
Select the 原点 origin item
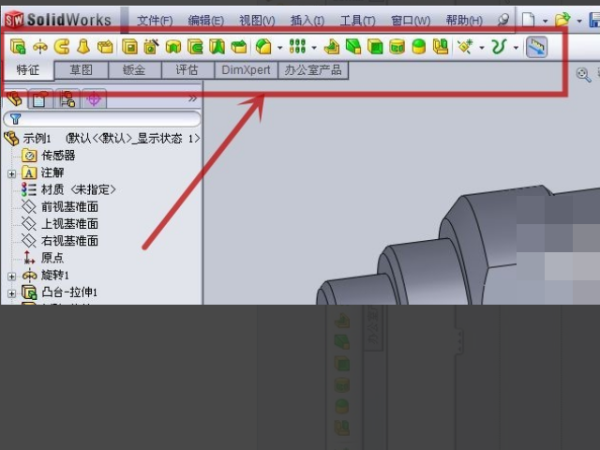(43, 258)
